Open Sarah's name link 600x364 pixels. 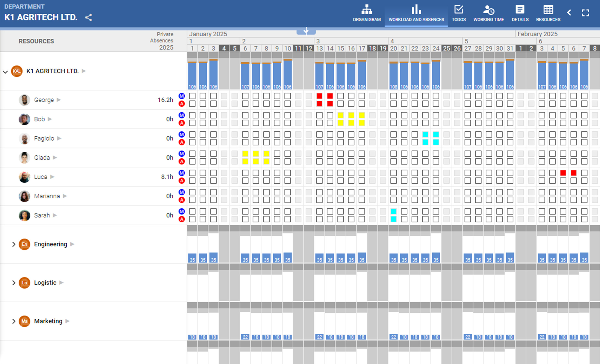(x=42, y=215)
